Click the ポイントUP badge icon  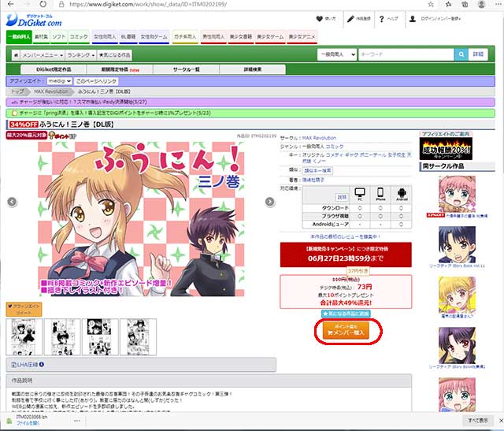[x=62, y=136]
